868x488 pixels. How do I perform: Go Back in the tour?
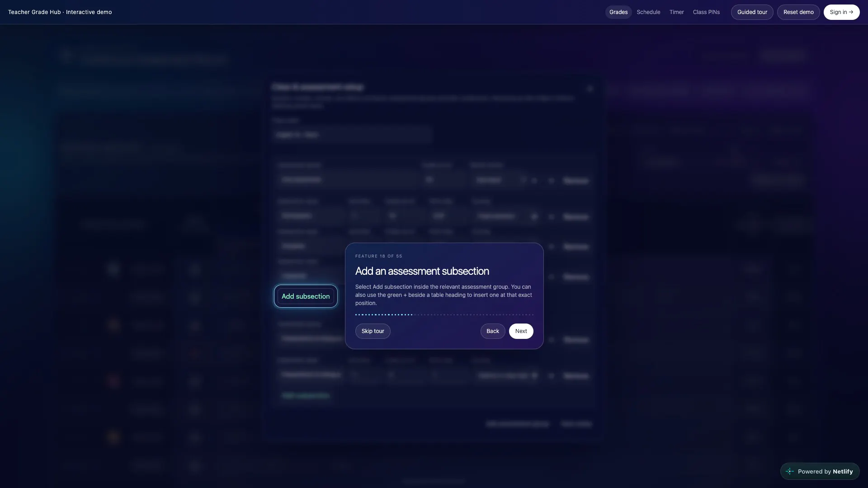(x=492, y=331)
